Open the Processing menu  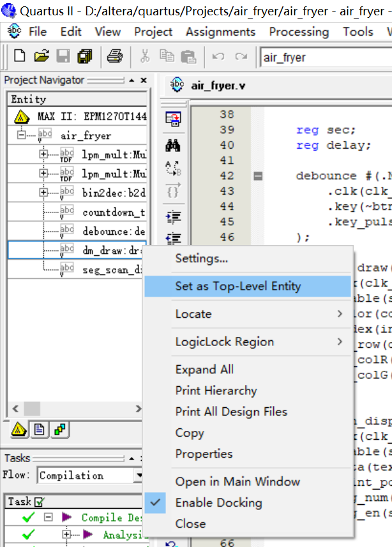(x=299, y=32)
